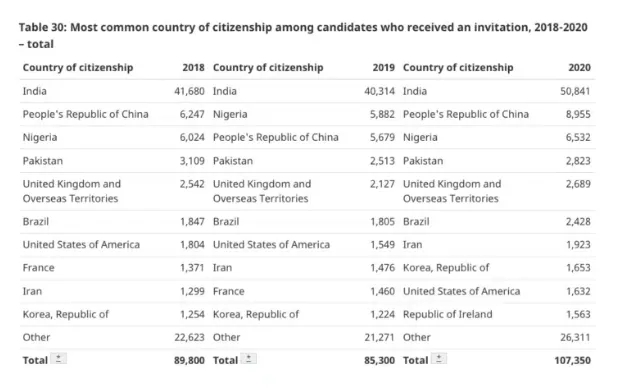619x390 pixels.
Task: Click the first Country of citizenship header
Action: 78,68
